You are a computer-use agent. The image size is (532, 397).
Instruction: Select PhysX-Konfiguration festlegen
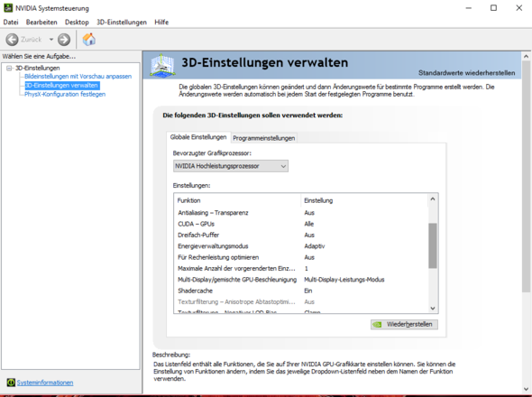(65, 94)
